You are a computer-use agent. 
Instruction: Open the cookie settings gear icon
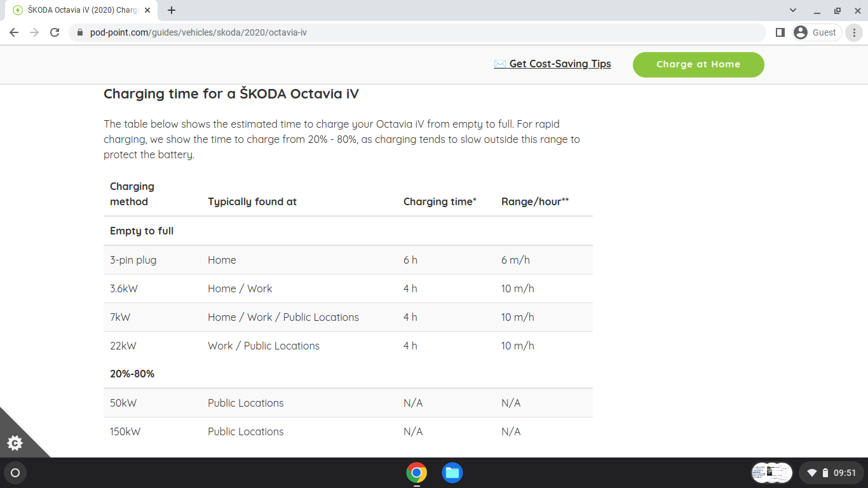(15, 443)
